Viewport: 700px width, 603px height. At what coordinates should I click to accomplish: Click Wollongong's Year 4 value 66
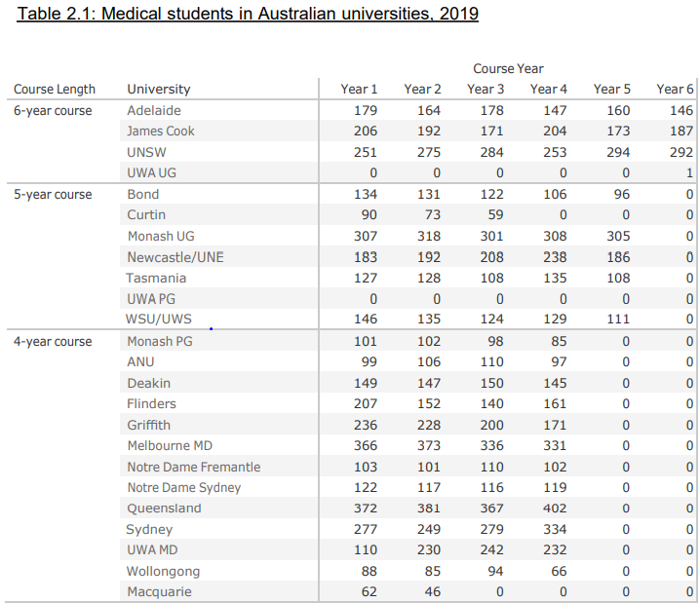coord(559,572)
